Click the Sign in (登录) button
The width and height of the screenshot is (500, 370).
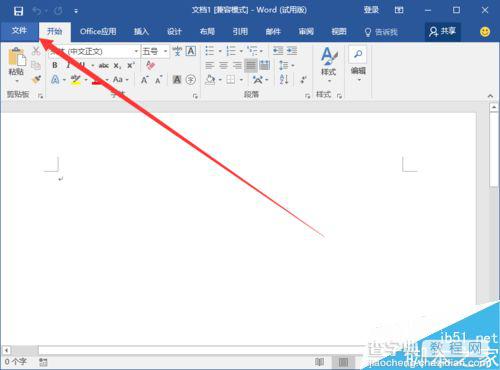point(371,10)
